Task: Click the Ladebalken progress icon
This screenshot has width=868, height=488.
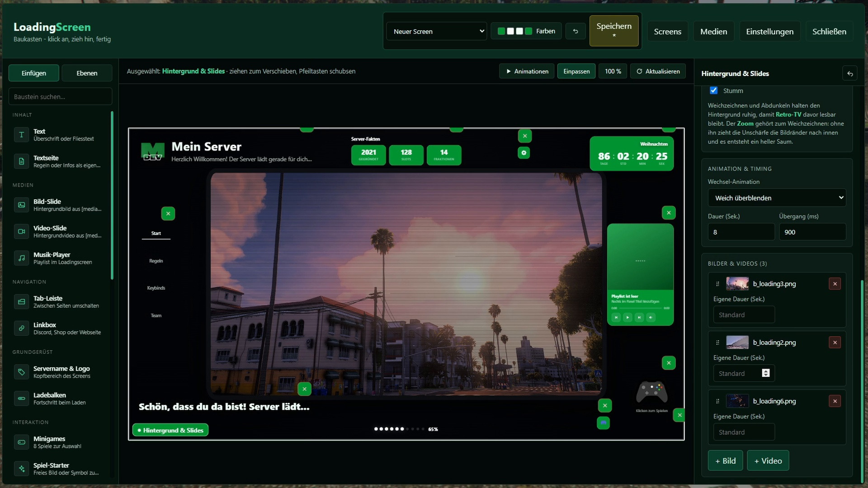Action: [21, 399]
